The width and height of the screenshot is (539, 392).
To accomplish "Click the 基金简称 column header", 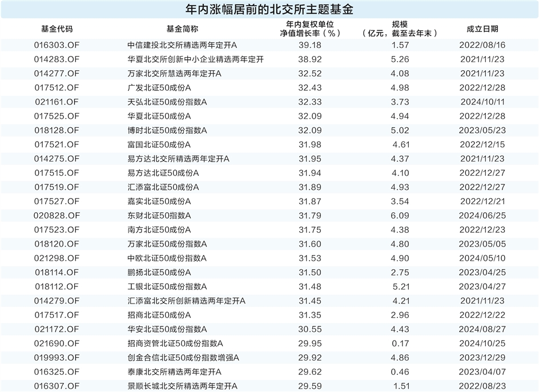I will point(182,29).
